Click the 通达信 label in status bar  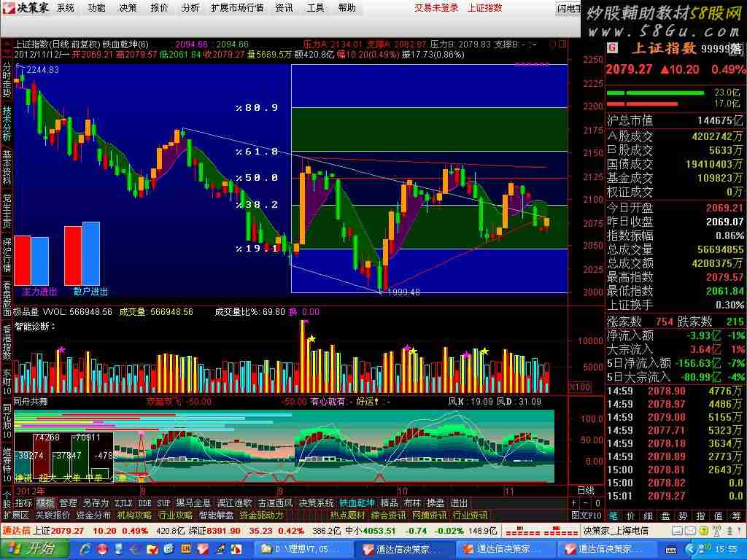[x=17, y=531]
